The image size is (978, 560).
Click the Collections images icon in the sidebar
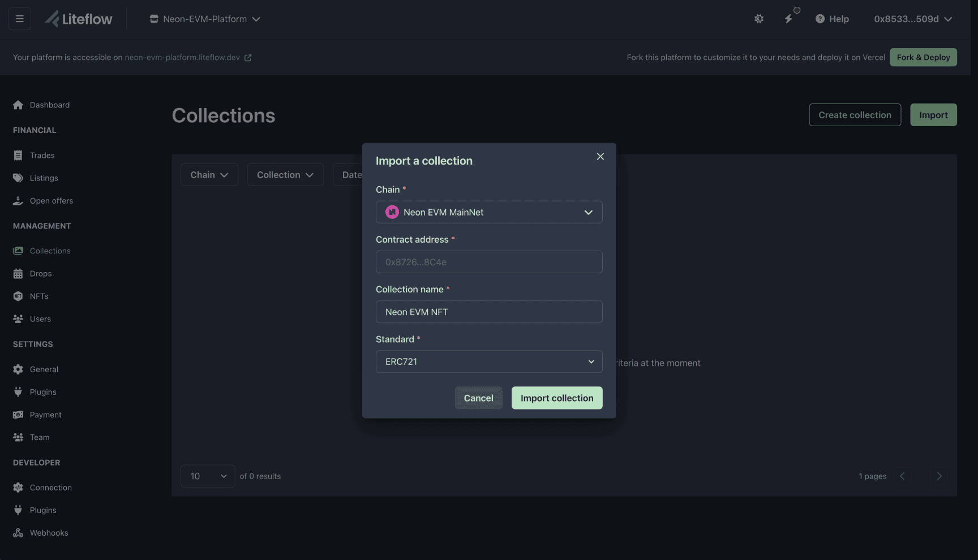tap(18, 251)
